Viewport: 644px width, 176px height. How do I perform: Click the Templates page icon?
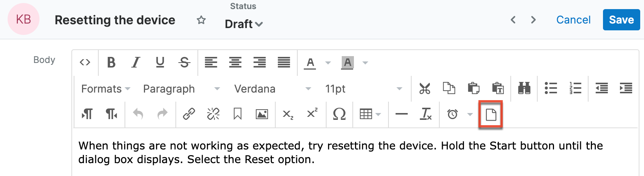pyautogui.click(x=491, y=114)
